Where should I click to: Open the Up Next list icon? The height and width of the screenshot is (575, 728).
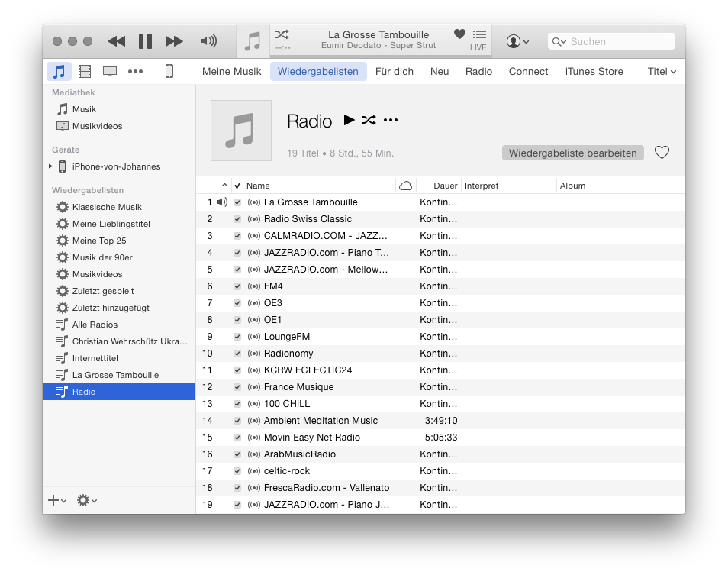pyautogui.click(x=479, y=34)
